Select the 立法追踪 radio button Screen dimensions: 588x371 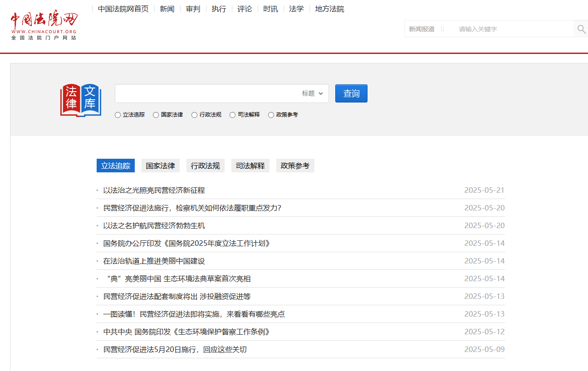click(118, 115)
